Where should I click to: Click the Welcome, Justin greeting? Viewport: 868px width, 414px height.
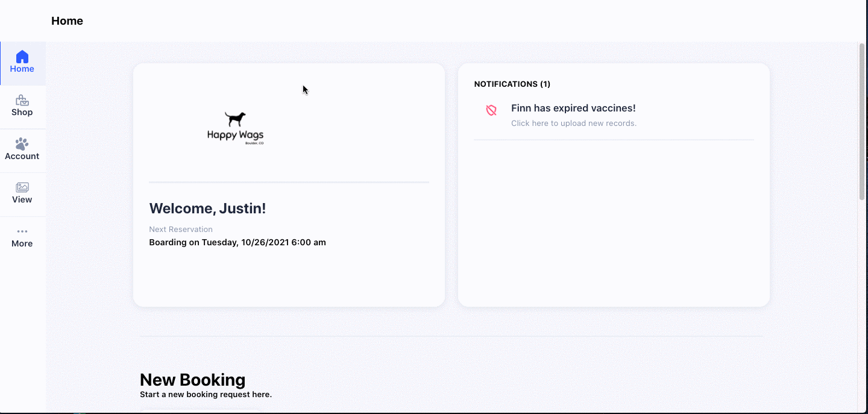(x=207, y=208)
